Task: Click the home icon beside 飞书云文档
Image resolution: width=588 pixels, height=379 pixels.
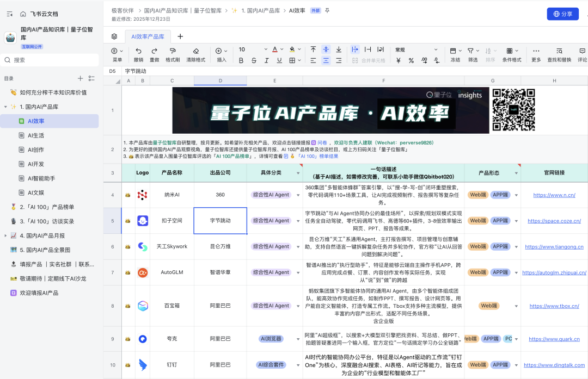Action: pos(23,14)
